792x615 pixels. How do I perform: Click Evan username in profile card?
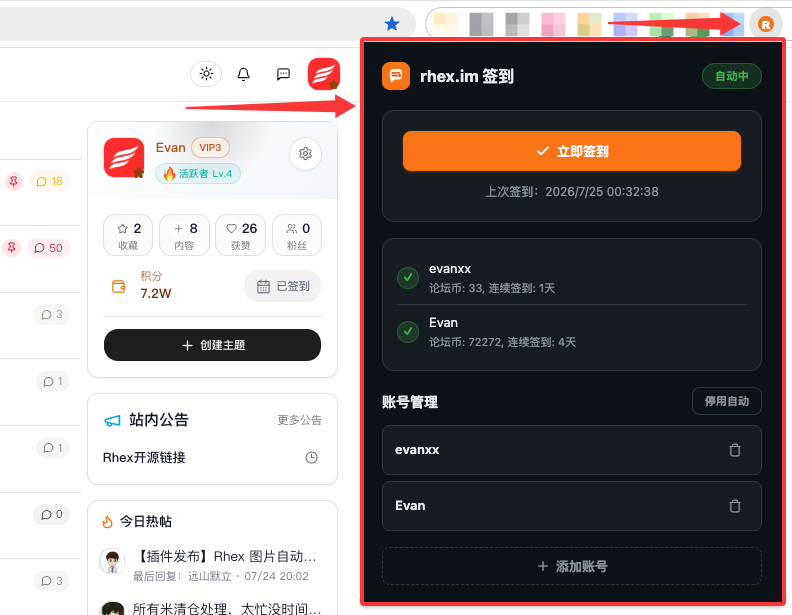171,147
